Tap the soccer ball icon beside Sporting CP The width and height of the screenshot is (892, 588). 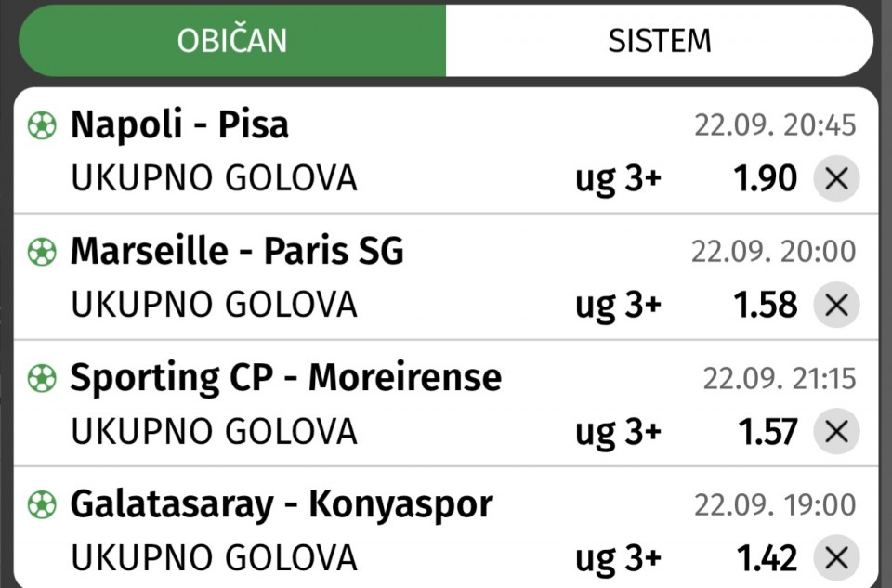pyautogui.click(x=42, y=378)
